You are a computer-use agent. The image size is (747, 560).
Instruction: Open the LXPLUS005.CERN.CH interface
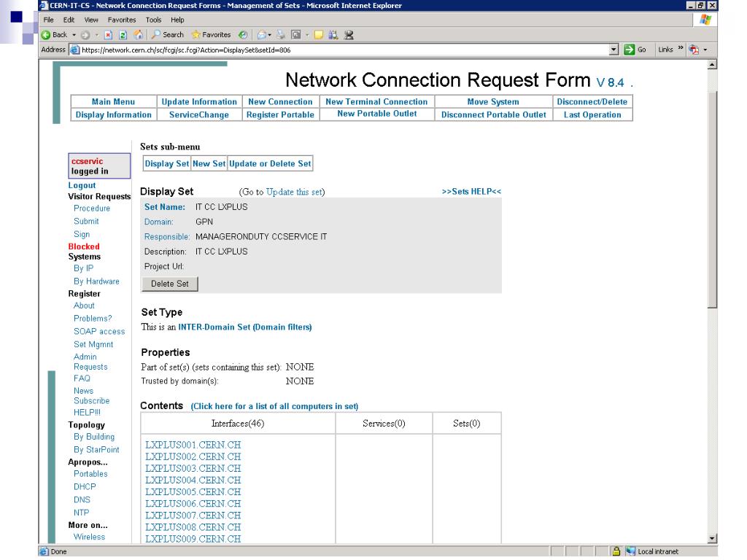(193, 492)
